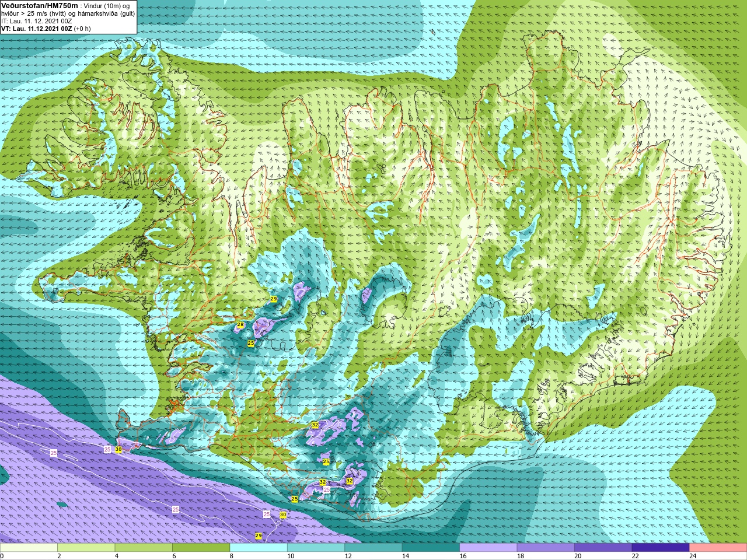Click the legend tick label 12
Screen dimensions: 747x560
[x=348, y=556]
